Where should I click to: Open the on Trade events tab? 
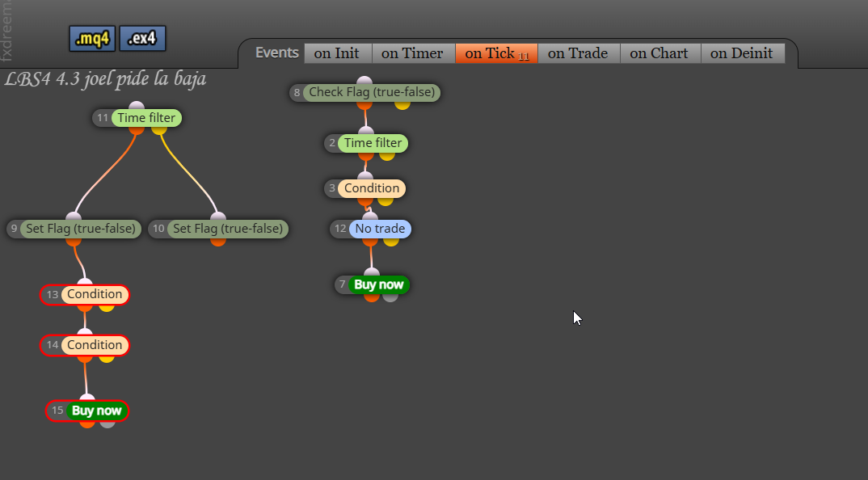[x=578, y=53]
